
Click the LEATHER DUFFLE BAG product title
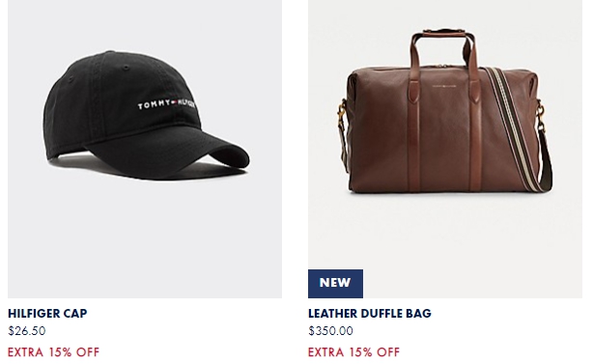click(370, 314)
